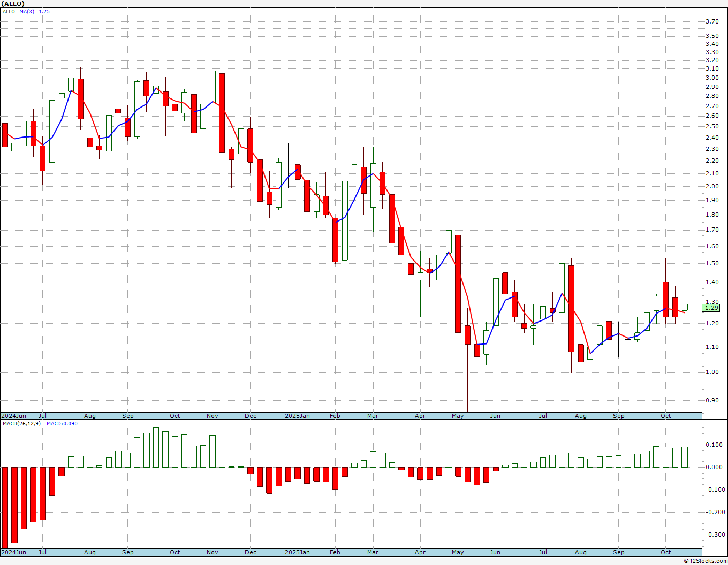Select the 2.00 price axis label
The width and height of the screenshot is (728, 565).
(x=712, y=186)
